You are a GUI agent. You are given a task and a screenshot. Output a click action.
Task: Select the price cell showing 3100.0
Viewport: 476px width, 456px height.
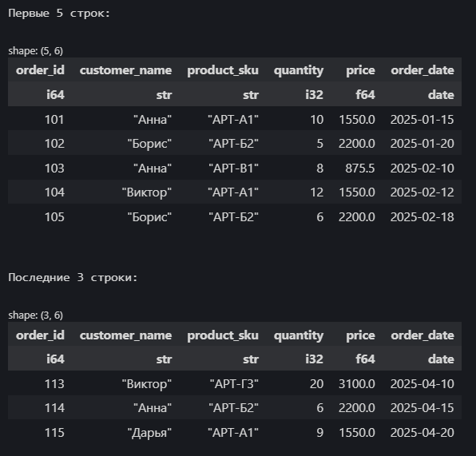click(357, 384)
